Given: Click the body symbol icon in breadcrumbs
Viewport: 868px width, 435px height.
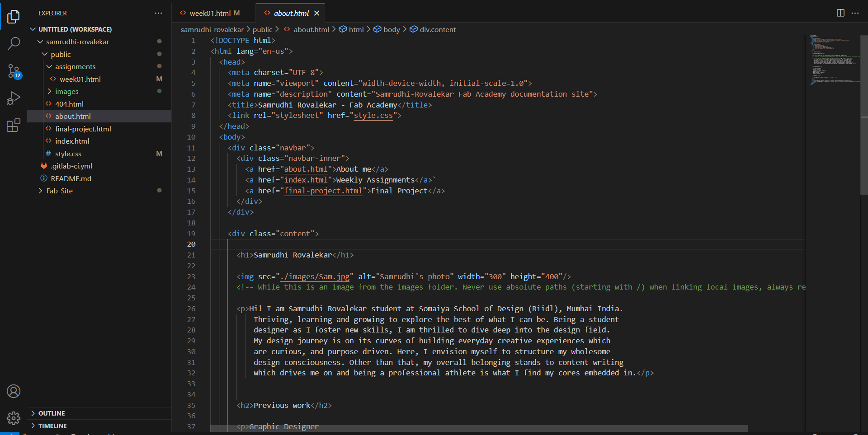Looking at the screenshot, I should pos(377,29).
